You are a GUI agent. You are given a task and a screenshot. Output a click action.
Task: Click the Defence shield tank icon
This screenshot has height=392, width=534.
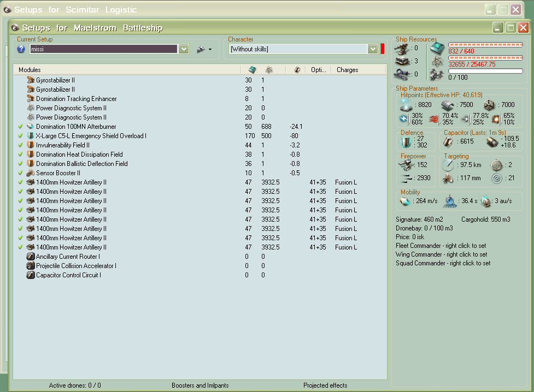coord(406,142)
